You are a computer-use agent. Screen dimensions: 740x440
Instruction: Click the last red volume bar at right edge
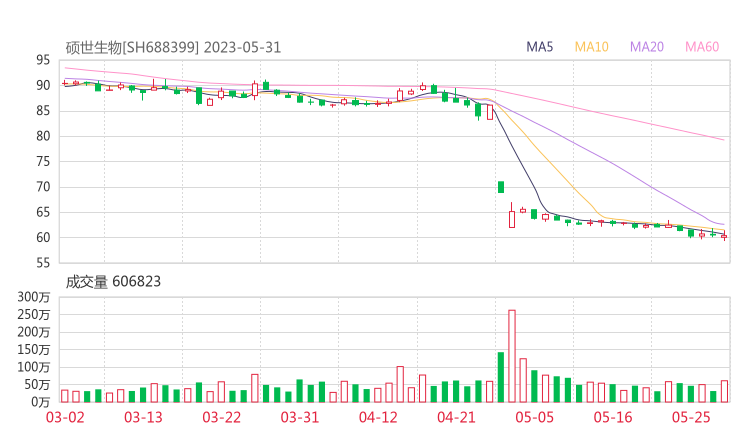tap(724, 391)
